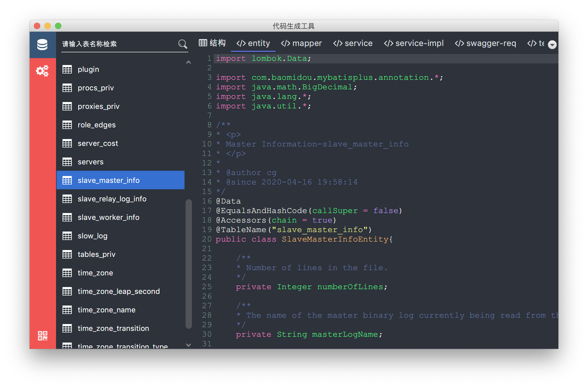Click the QR code icon
The height and width of the screenshot is (388, 588).
(x=42, y=336)
